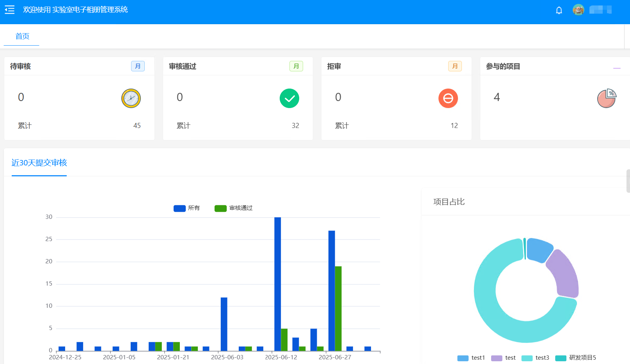
Task: Click the clock icon in 待审核 card
Action: click(131, 98)
